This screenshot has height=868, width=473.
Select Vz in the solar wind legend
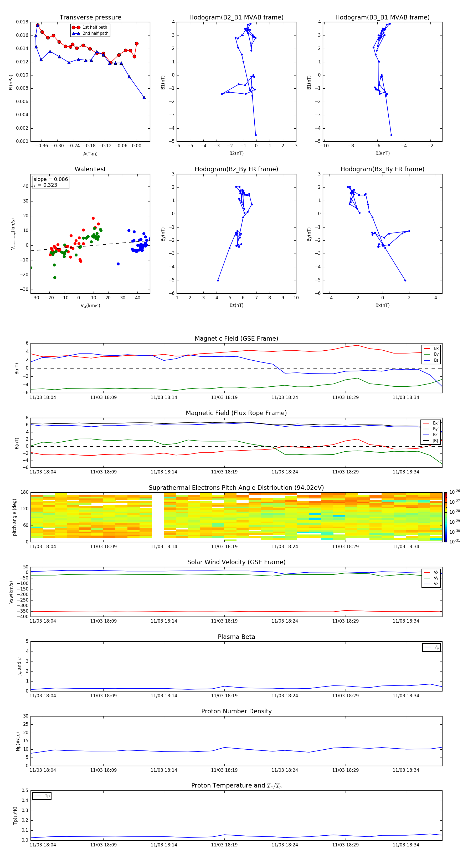(431, 584)
